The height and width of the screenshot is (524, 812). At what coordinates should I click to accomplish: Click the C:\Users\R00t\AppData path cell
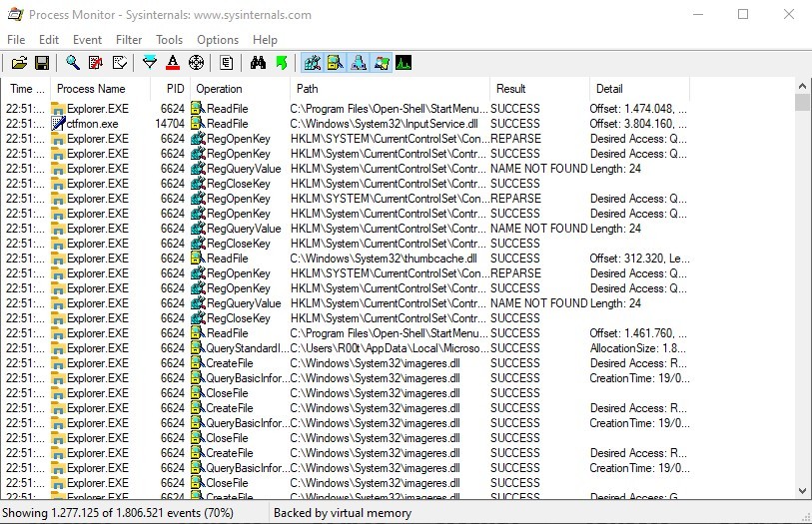pos(389,348)
